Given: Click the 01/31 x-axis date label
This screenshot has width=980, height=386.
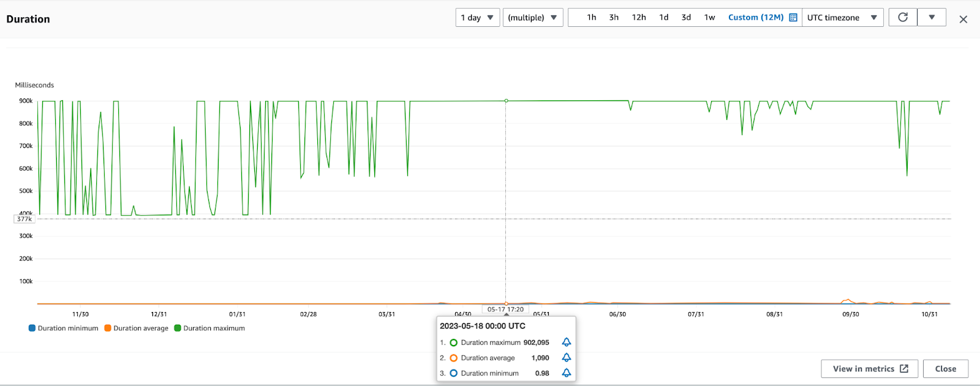Looking at the screenshot, I should coord(237,314).
